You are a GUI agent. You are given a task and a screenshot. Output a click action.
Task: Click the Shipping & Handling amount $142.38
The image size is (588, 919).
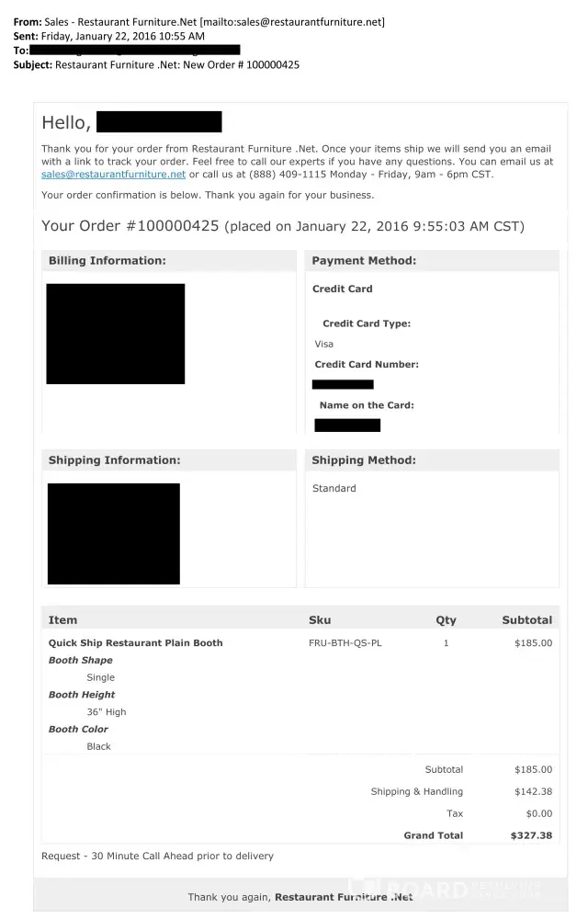click(533, 791)
